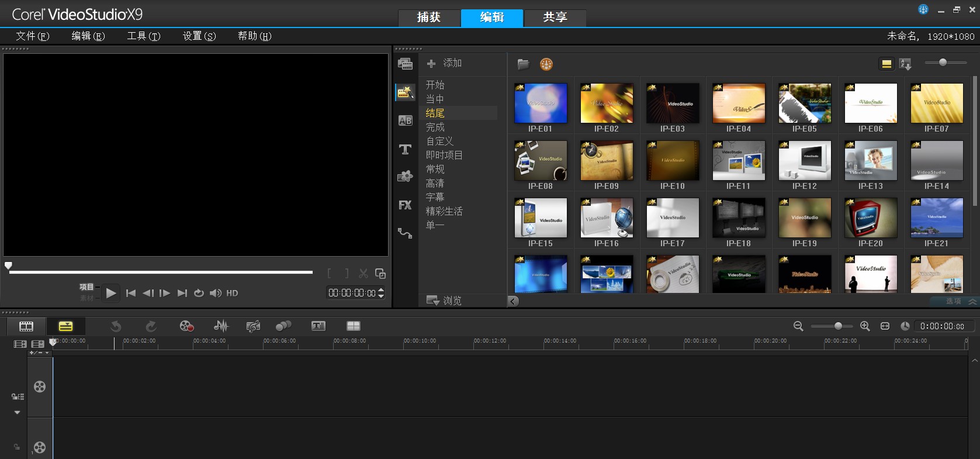980x459 pixels.
Task: Toggle the preview volume speaker
Action: pyautogui.click(x=215, y=294)
